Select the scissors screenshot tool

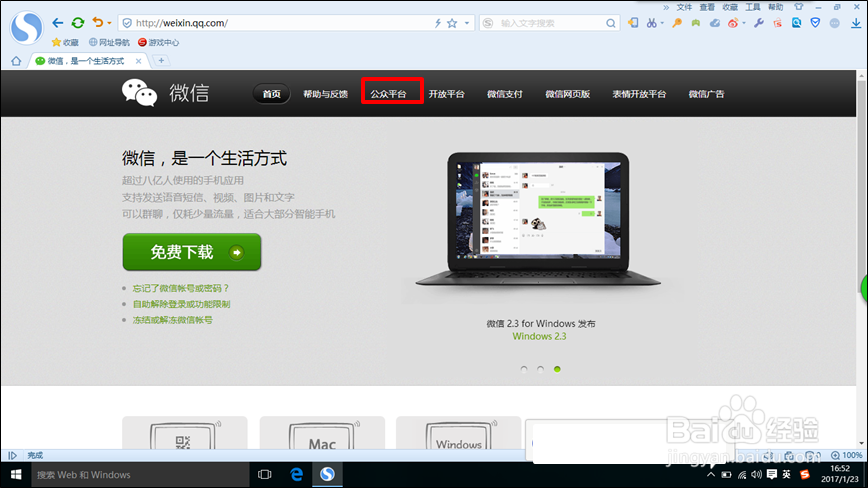pyautogui.click(x=652, y=23)
